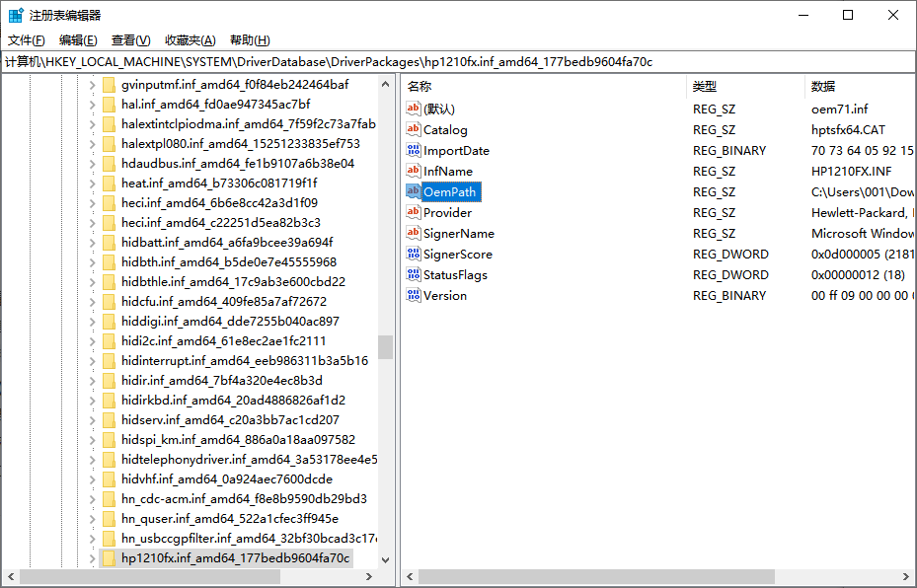Click the SignerScore DWORD value icon
Viewport: 917px width, 588px height.
[414, 254]
